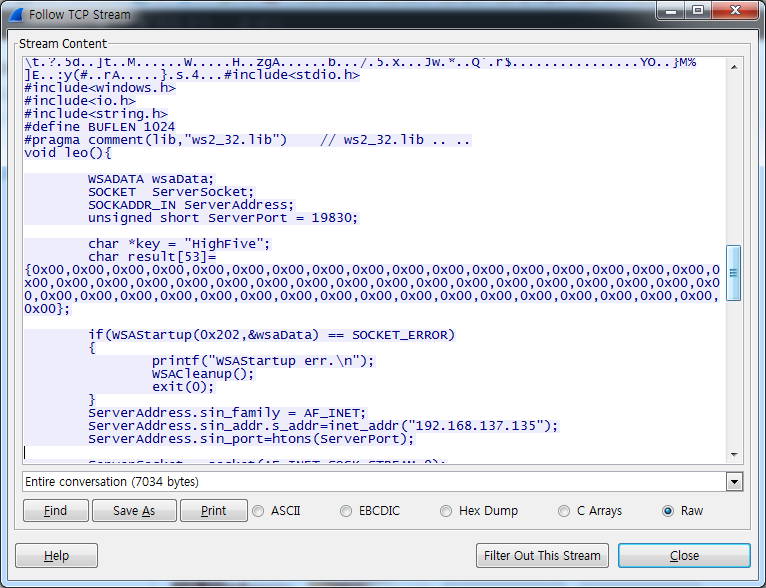Print the stream content
The width and height of the screenshot is (766, 588).
click(x=213, y=511)
